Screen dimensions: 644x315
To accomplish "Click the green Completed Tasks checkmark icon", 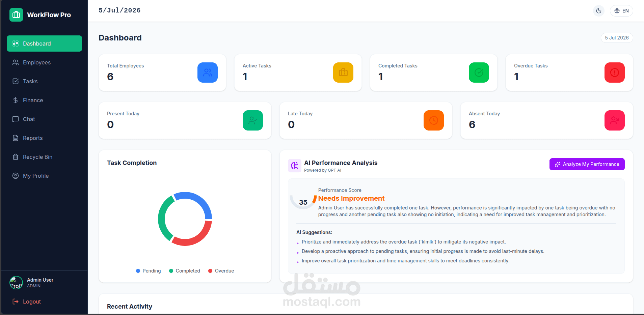I will pyautogui.click(x=479, y=73).
